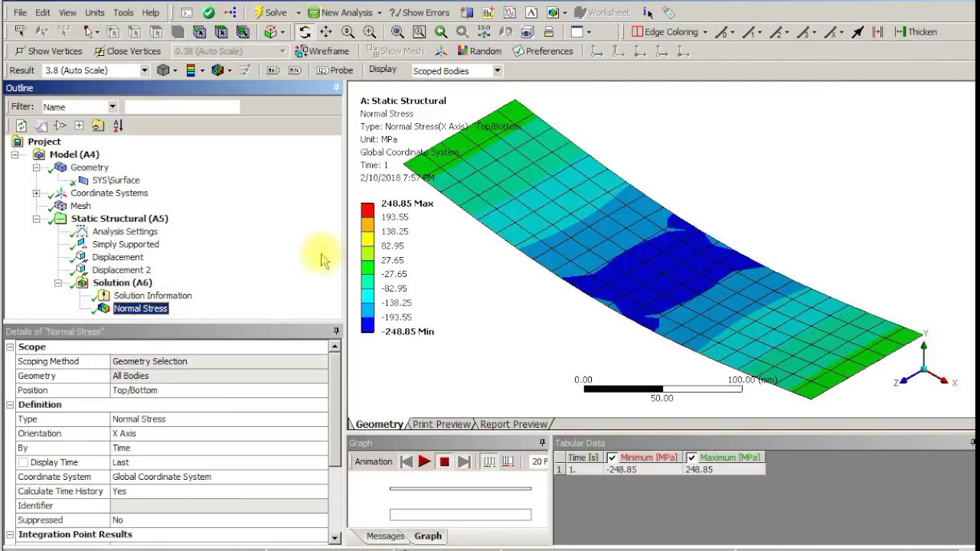Click the Close Vertices icon

(x=100, y=51)
